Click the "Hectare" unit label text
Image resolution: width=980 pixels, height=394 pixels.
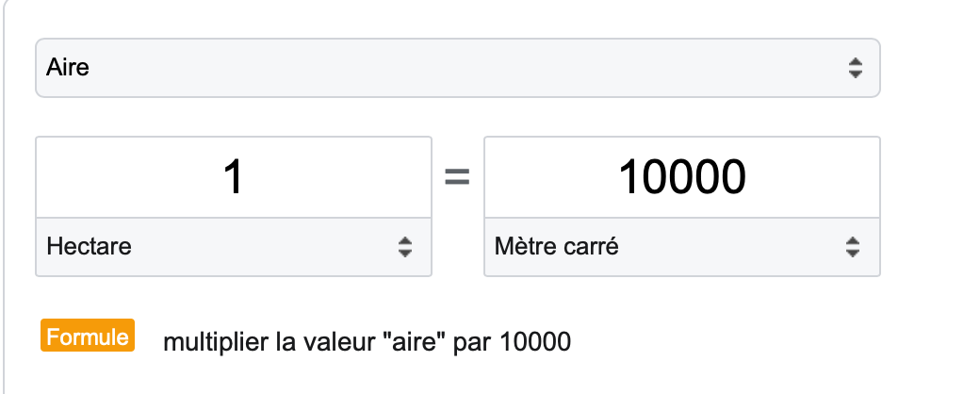(89, 248)
